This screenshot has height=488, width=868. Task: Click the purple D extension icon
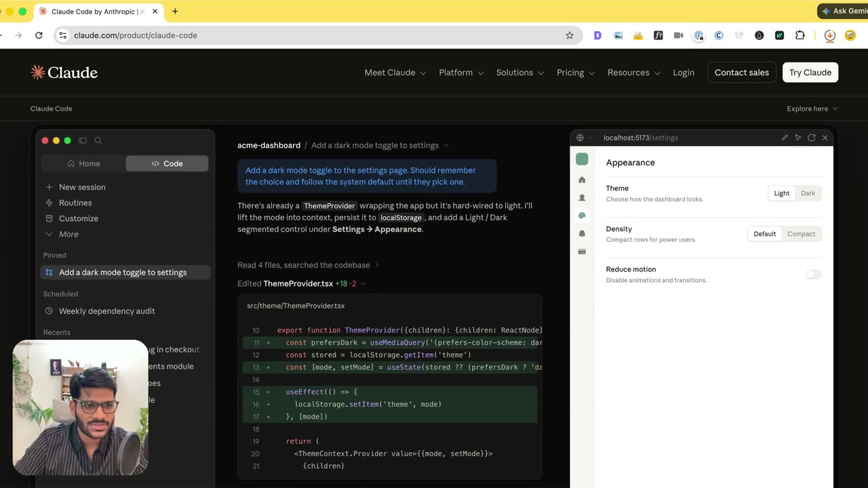coord(597,35)
